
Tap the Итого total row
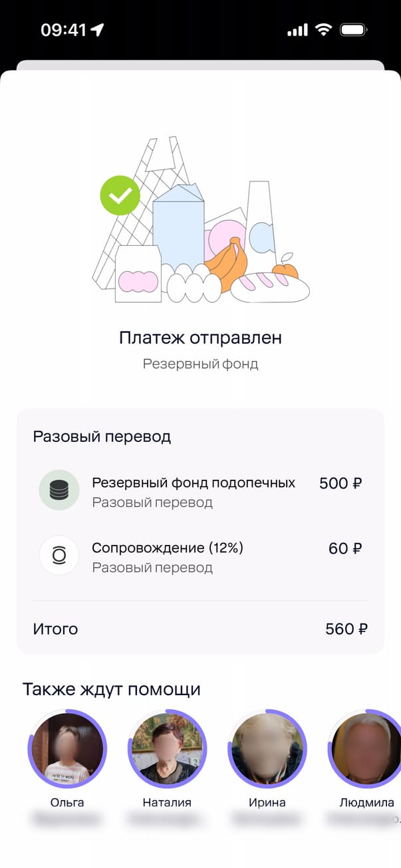200,629
